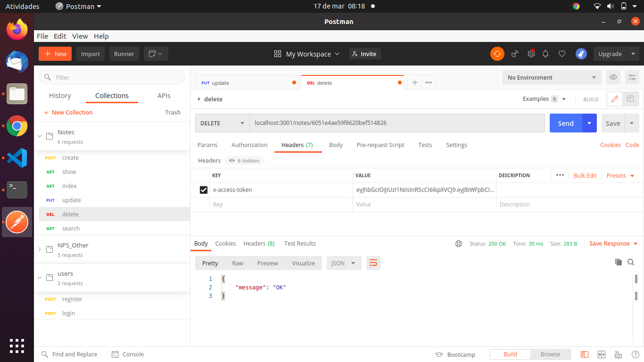Switch to Build mode in status bar

point(510,354)
